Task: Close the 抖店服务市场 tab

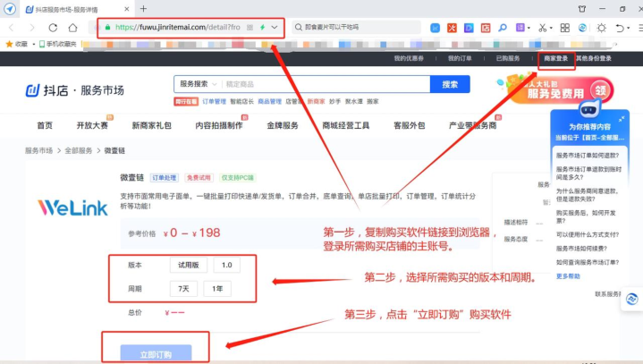Action: point(127,9)
